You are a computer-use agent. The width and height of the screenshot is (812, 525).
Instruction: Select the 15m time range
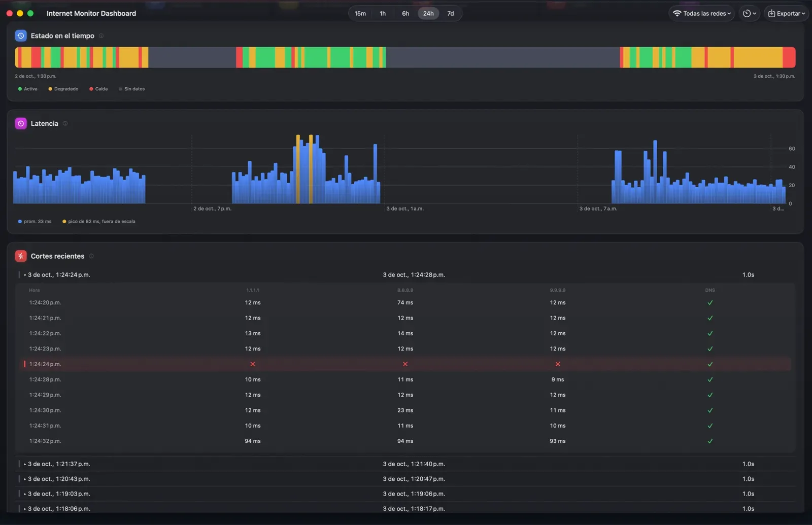point(360,14)
